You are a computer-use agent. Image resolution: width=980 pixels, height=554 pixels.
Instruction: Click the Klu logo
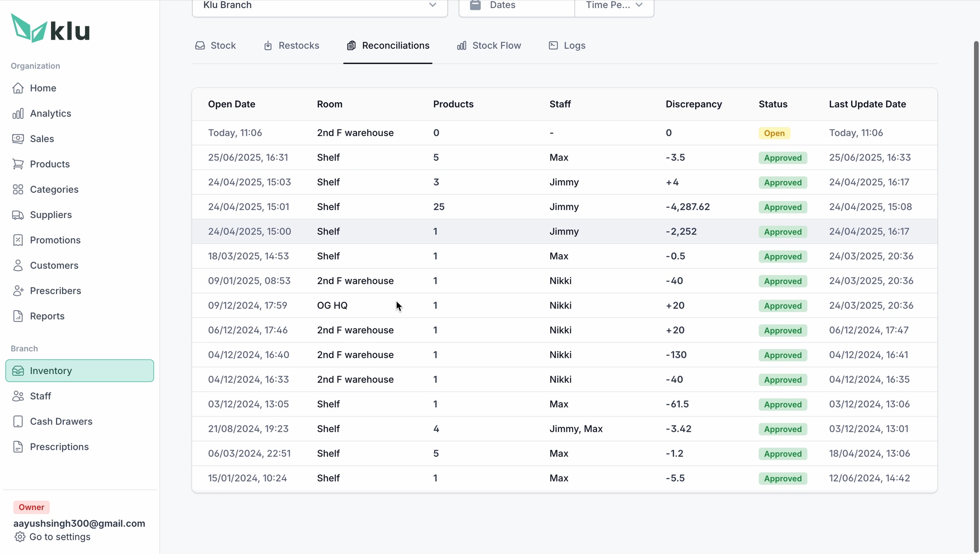[x=50, y=28]
